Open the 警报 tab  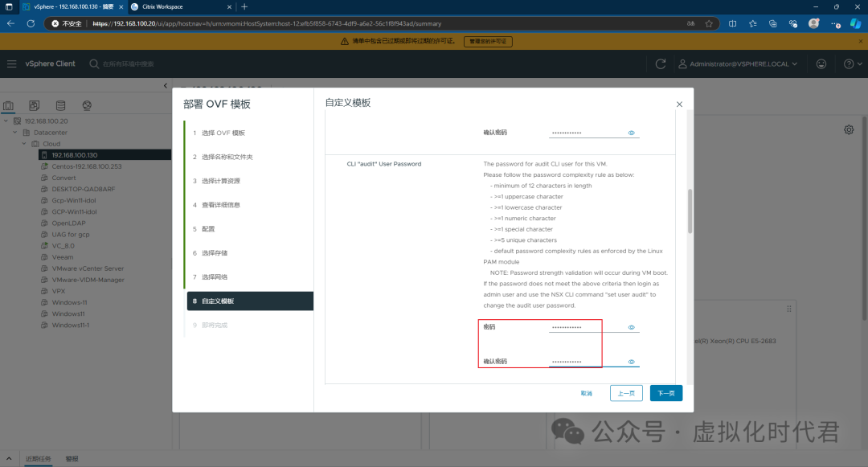pyautogui.click(x=72, y=459)
